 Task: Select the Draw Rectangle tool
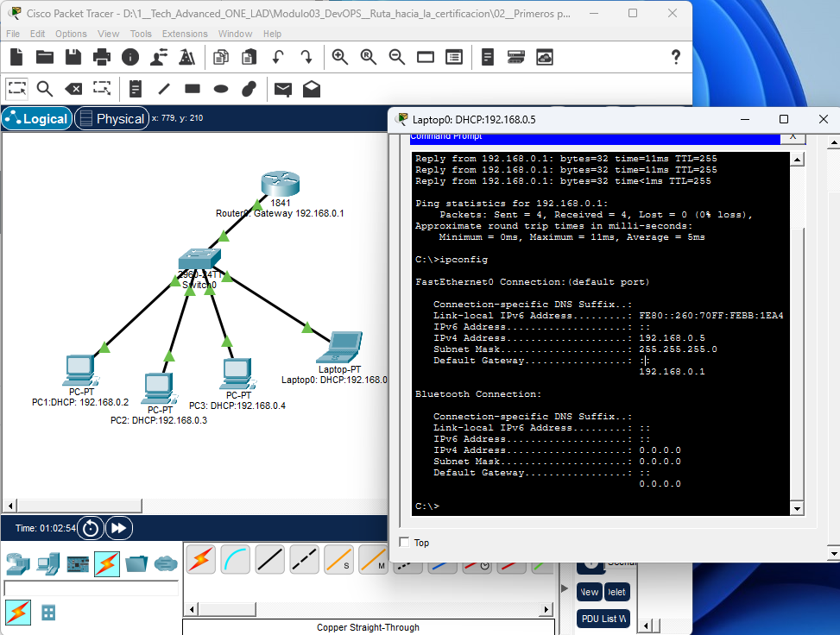click(193, 88)
